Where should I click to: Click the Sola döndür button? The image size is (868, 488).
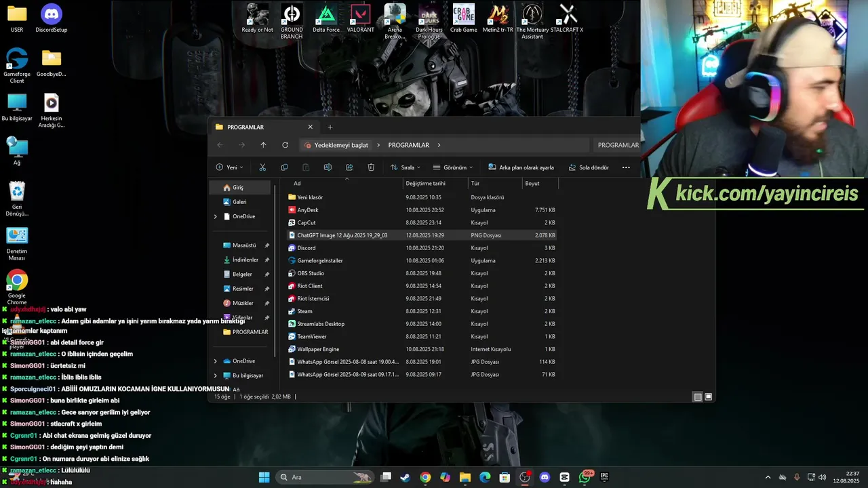(588, 167)
